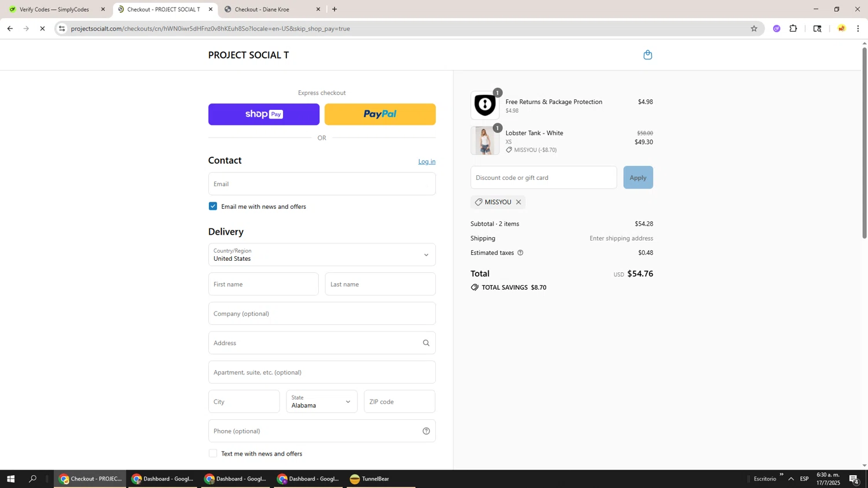Click the address search magnifier icon
This screenshot has height=488, width=868.
426,343
